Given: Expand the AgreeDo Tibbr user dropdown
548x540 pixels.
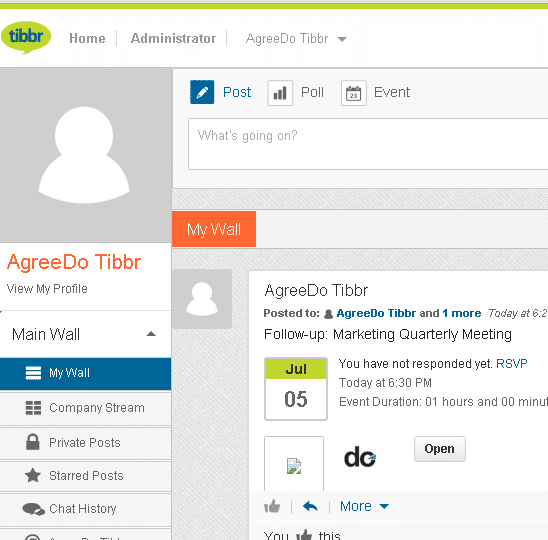Looking at the screenshot, I should pyautogui.click(x=296, y=38).
